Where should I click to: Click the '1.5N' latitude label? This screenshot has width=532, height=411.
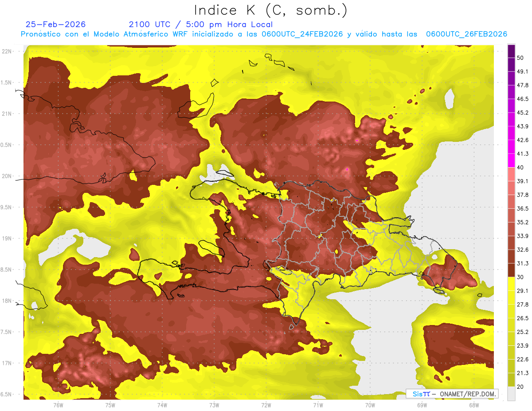coord(7,82)
